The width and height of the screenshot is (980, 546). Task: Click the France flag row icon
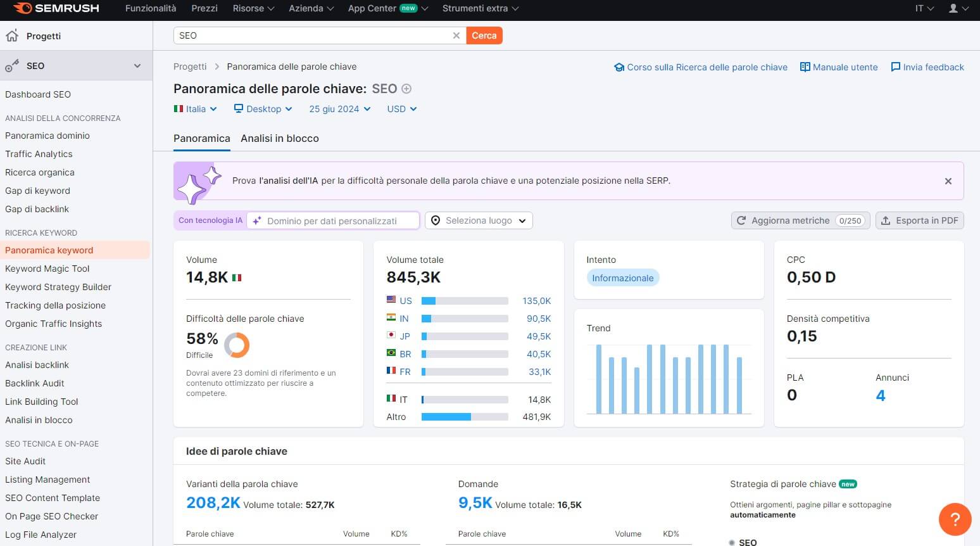[391, 371]
